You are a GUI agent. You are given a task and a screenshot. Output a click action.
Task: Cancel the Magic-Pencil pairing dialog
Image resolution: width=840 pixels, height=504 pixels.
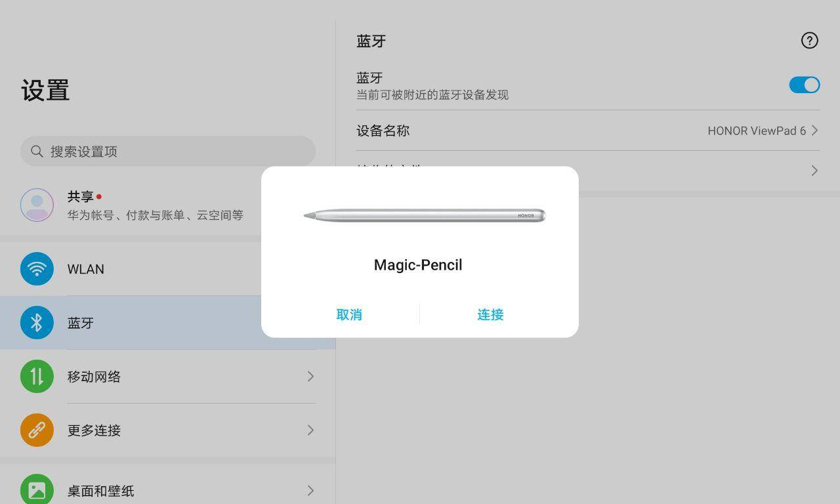click(x=349, y=314)
